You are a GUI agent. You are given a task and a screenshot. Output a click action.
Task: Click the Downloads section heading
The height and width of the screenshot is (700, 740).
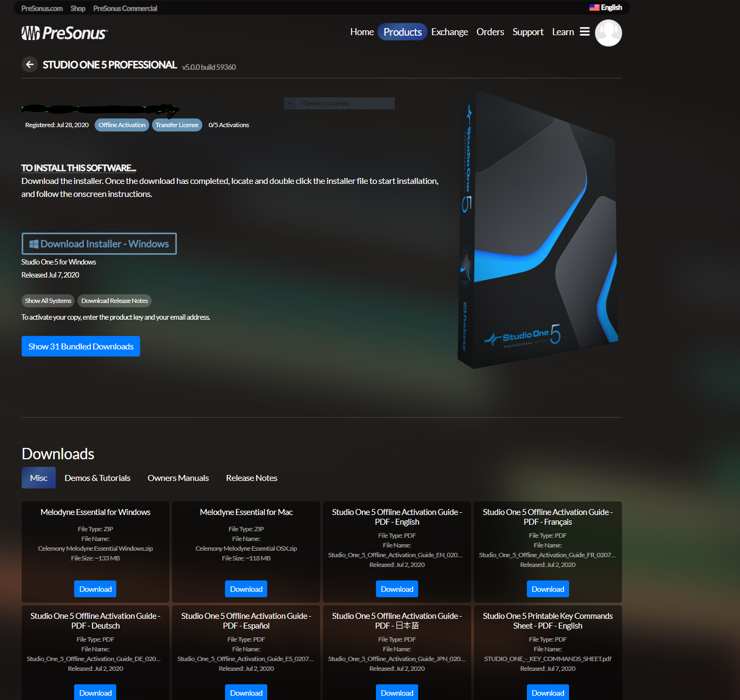(x=58, y=454)
